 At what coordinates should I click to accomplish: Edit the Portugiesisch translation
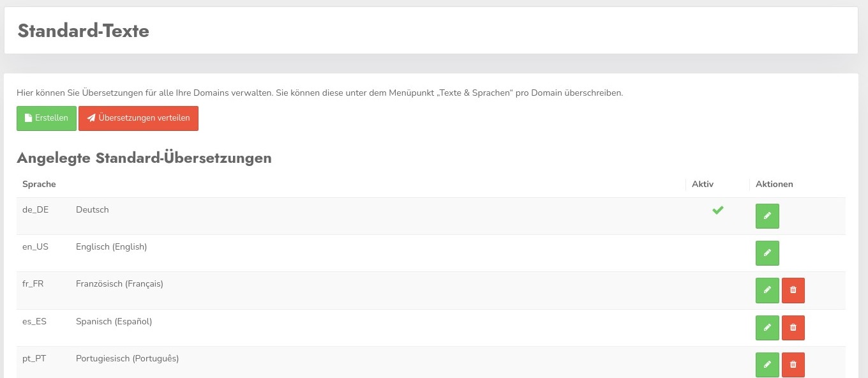pyautogui.click(x=767, y=365)
